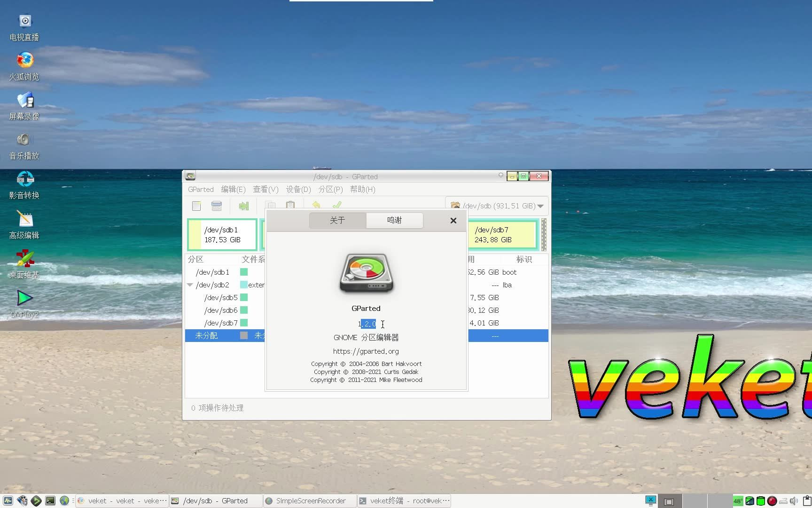Open the 编辑(E) menu
The image size is (812, 508).
[233, 190]
